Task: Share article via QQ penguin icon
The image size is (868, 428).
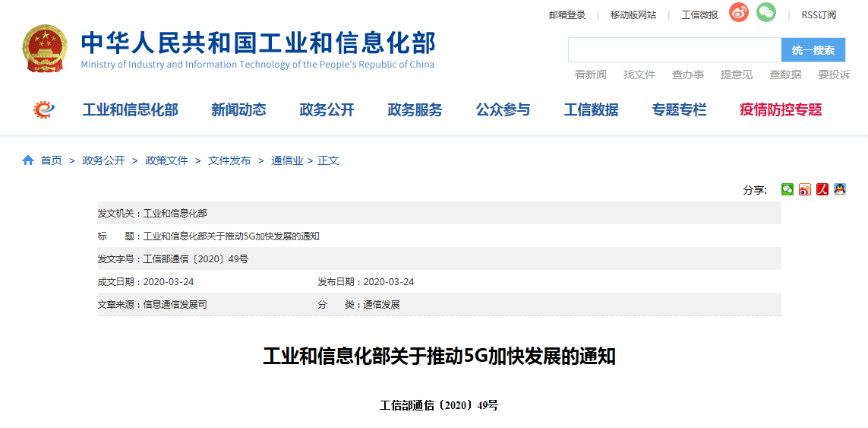Action: tap(840, 189)
